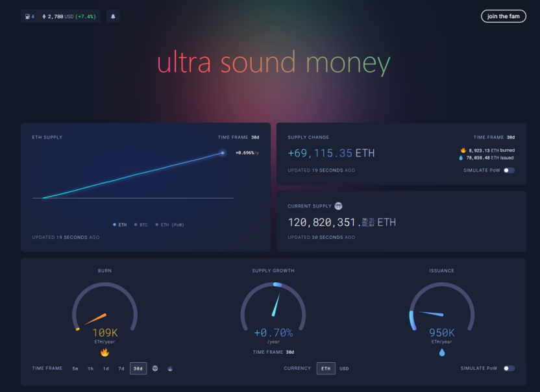Click the water droplet under the Issuance gauge
This screenshot has width=540, height=392.
442,352
